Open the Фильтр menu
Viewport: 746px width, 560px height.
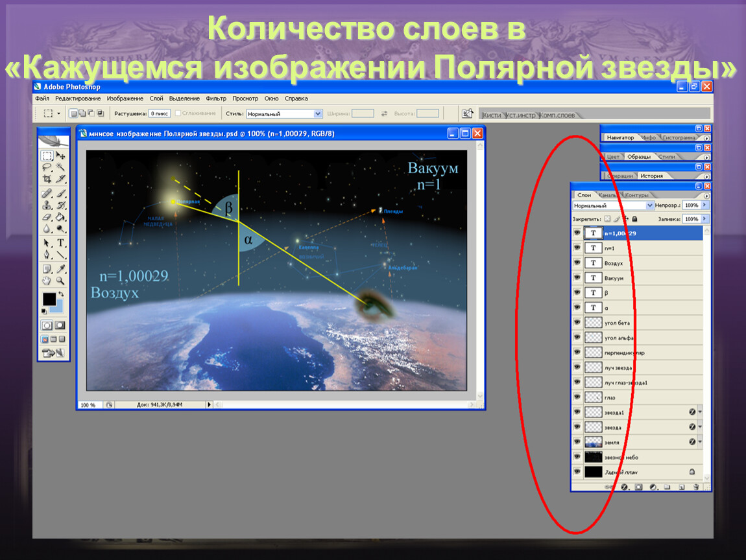[216, 99]
